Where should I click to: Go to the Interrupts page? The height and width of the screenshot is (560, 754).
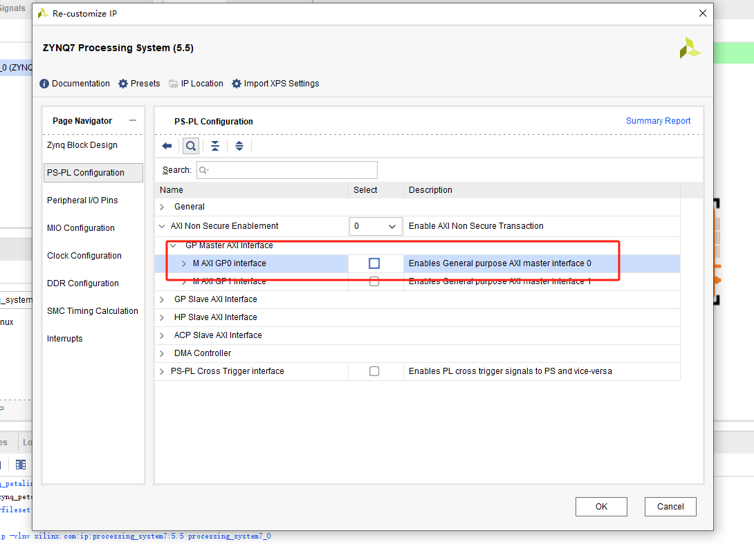(65, 339)
